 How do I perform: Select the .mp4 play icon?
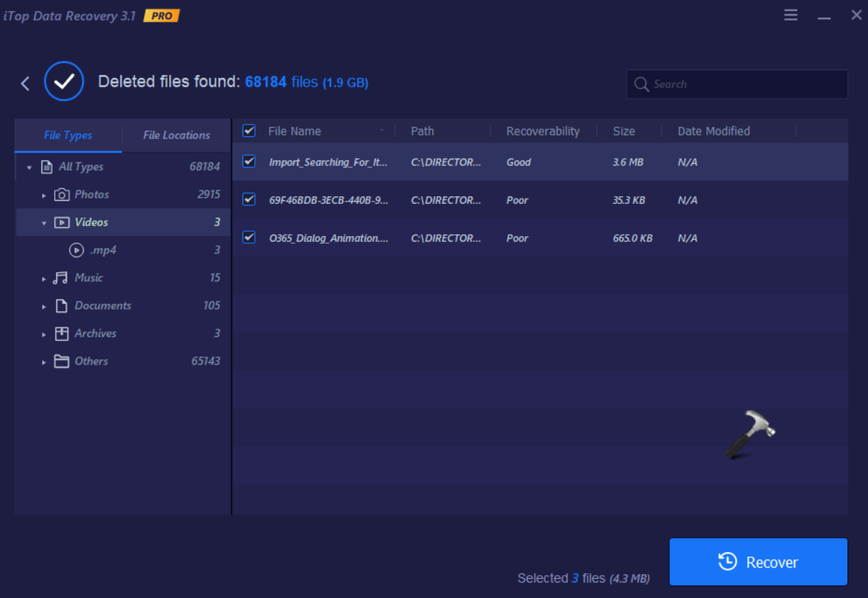[76, 250]
